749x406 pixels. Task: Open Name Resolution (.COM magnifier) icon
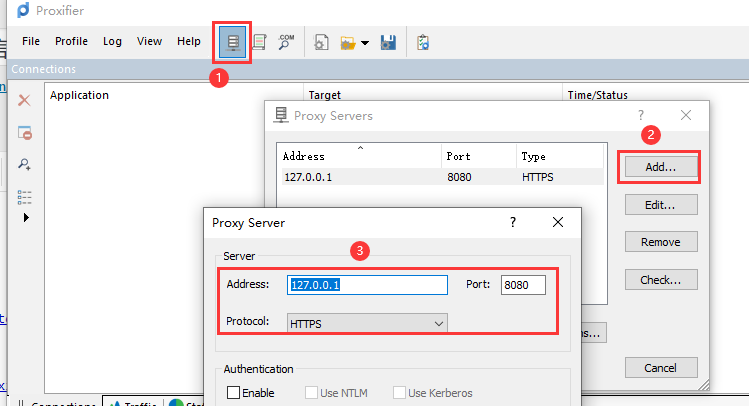(286, 43)
